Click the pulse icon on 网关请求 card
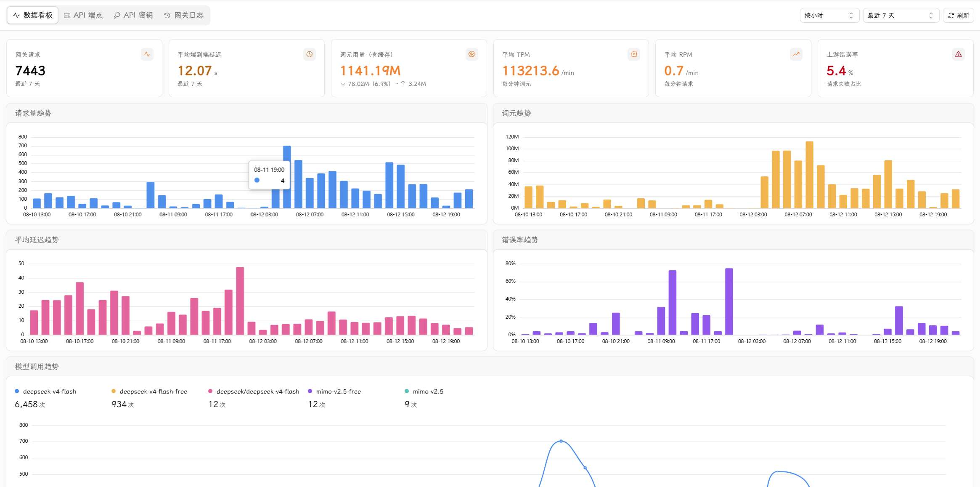 [x=147, y=54]
